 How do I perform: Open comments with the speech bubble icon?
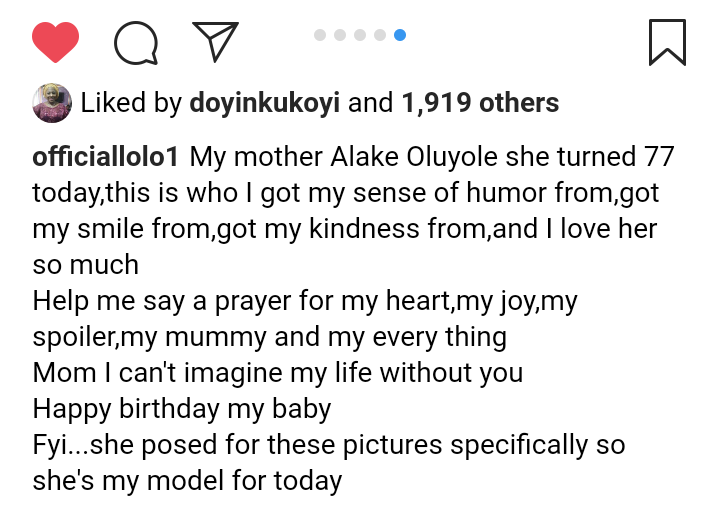click(x=137, y=42)
